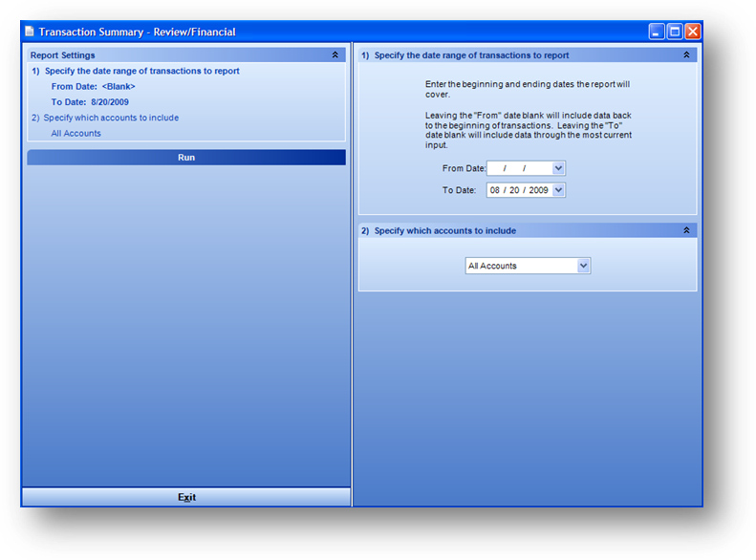Click the document icon in the title bar
This screenshot has width=756, height=560.
pos(30,32)
